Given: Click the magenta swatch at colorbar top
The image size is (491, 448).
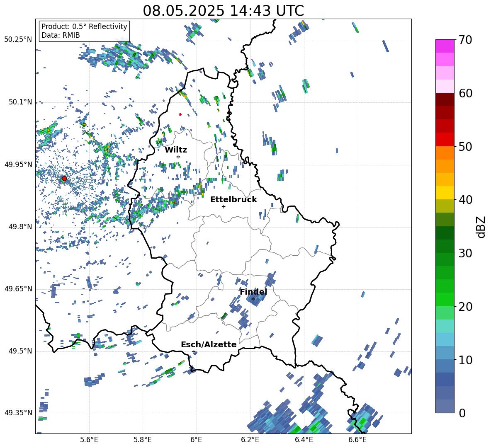Looking at the screenshot, I should [x=445, y=46].
